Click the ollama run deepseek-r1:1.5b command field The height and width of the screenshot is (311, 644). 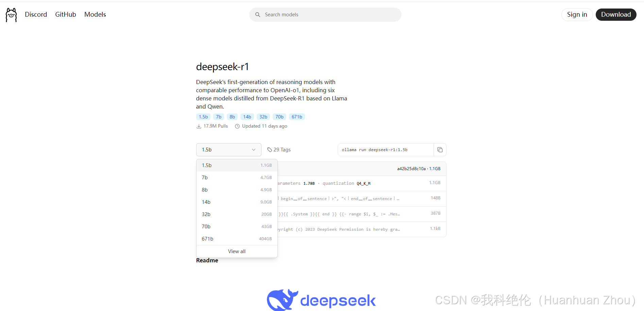pyautogui.click(x=386, y=150)
